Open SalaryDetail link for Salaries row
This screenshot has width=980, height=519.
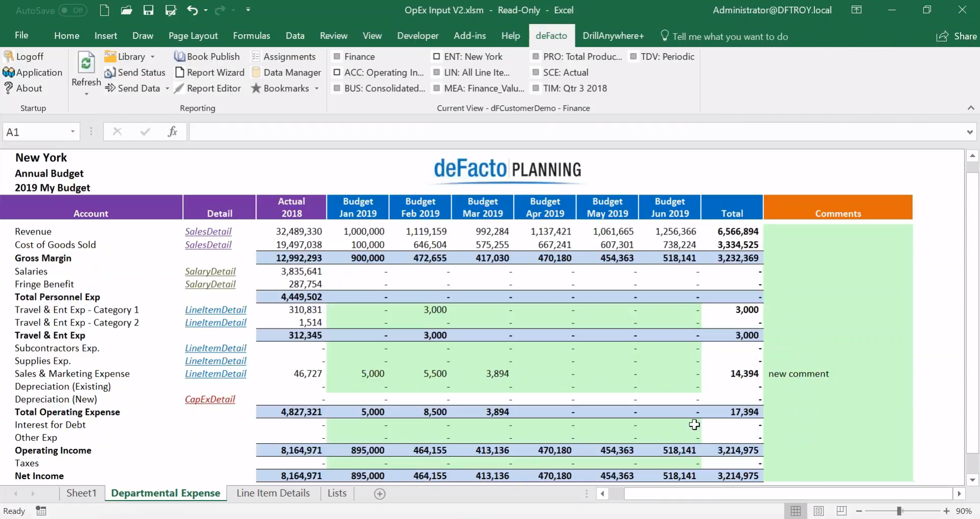210,271
